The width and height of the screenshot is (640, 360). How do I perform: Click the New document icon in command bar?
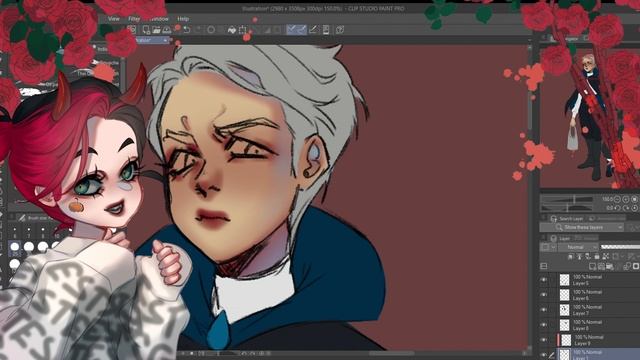coord(146,30)
